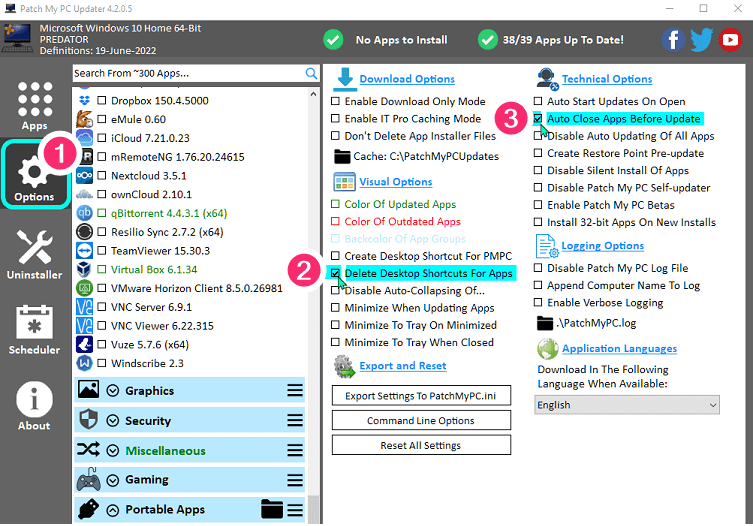Open Miscellaneous group hamburger menu
The image size is (753, 526).
pos(295,451)
